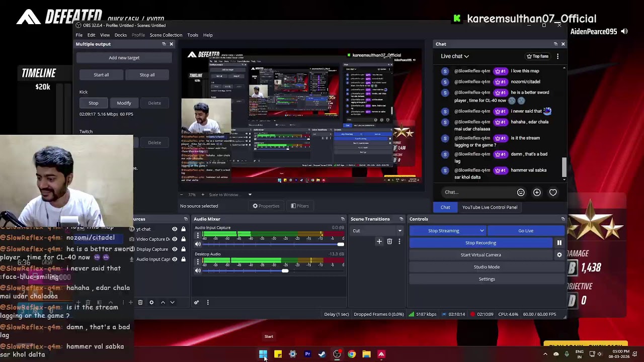Open transition properties three-dot menu
Image resolution: width=644 pixels, height=362 pixels.
[399, 242]
